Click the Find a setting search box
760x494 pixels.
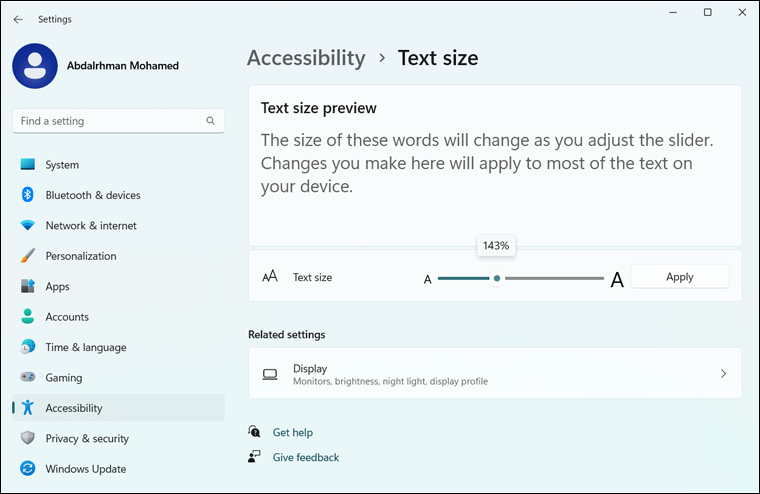pos(110,121)
